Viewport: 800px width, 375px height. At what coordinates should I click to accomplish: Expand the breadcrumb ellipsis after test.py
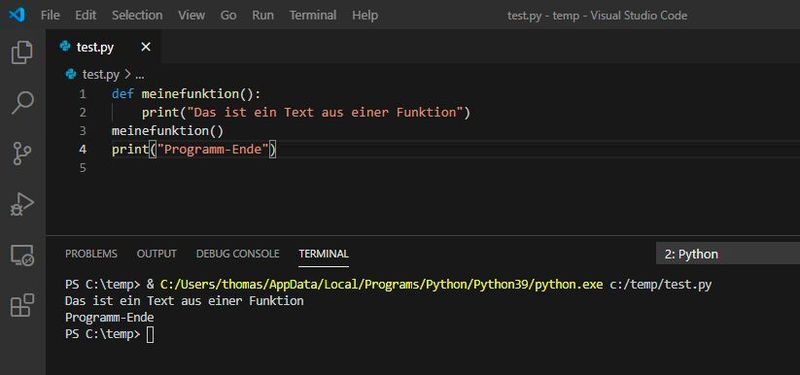(139, 75)
